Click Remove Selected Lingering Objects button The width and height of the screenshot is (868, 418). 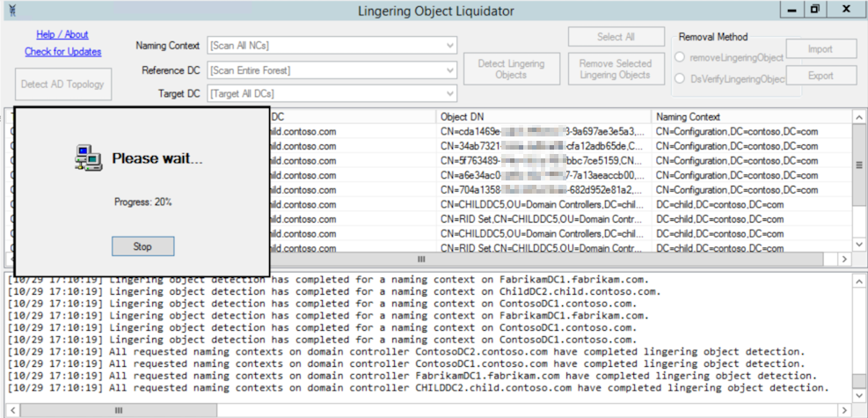[616, 70]
